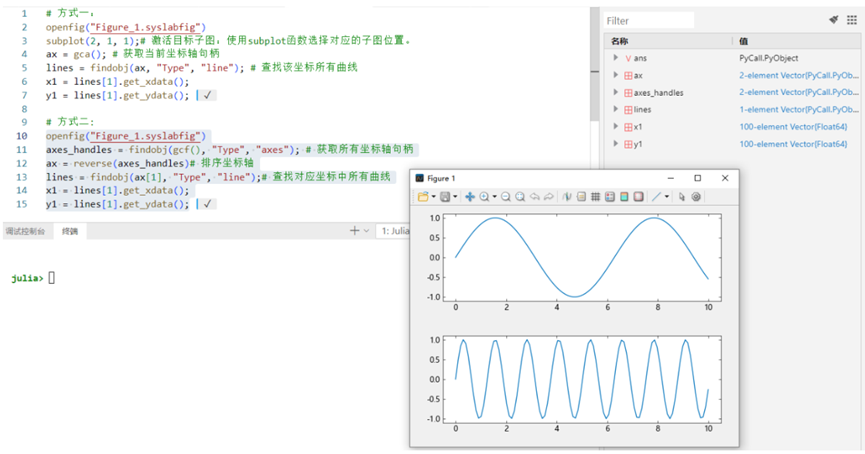The width and height of the screenshot is (865, 454).
Task: Click the editor vertical scrollbar
Action: coord(595,63)
